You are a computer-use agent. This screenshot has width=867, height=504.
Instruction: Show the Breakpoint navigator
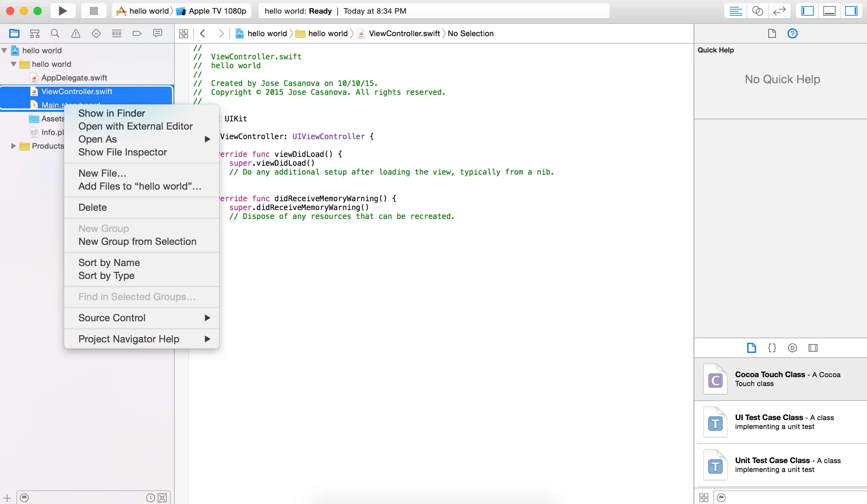point(137,33)
